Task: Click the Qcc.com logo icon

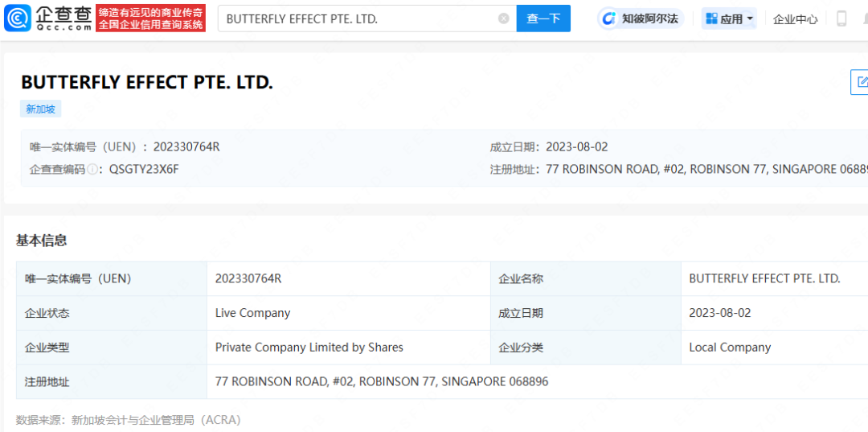Action: pyautogui.click(x=18, y=19)
